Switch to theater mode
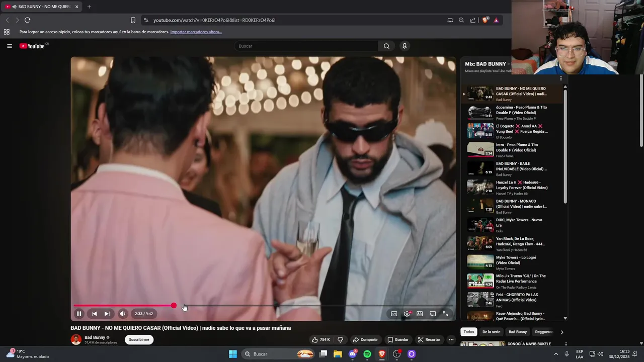644x362 pixels. tap(420, 314)
